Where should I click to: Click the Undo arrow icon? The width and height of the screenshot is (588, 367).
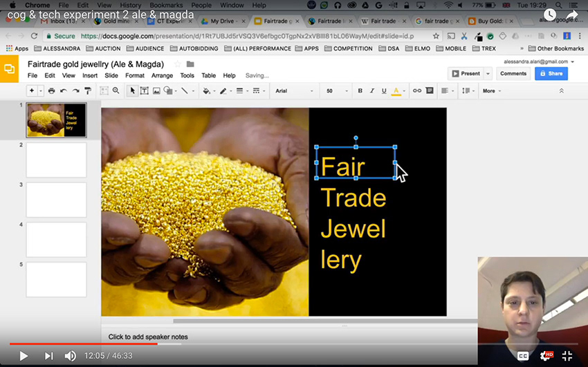pos(64,91)
